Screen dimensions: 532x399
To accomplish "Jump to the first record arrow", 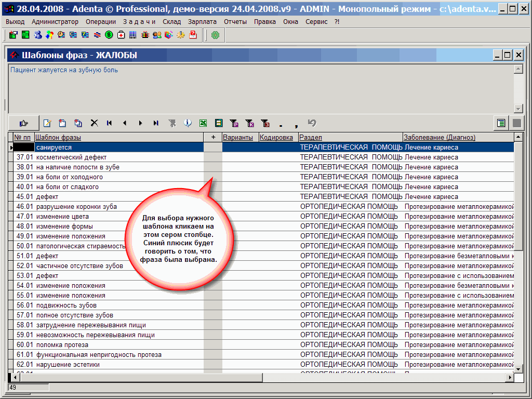I will (109, 123).
